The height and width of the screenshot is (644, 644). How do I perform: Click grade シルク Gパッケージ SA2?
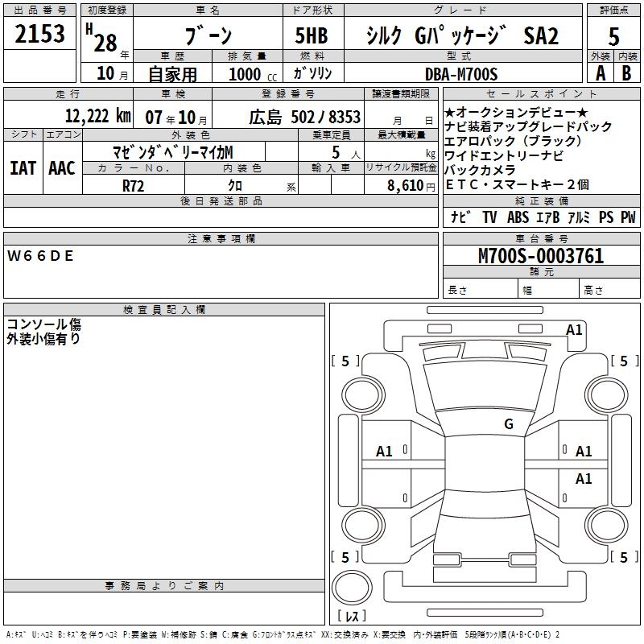[x=462, y=35]
